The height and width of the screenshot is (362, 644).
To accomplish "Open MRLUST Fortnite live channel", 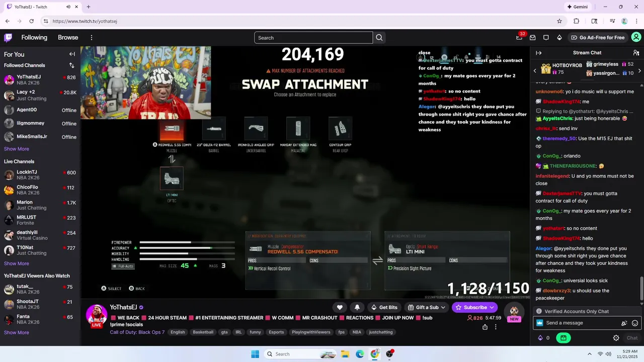I will (x=40, y=220).
